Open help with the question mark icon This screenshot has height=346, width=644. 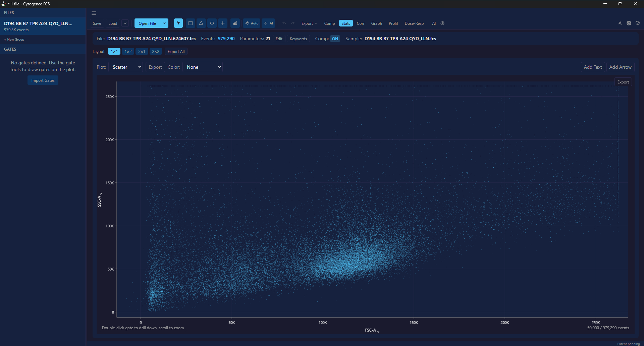[638, 23]
